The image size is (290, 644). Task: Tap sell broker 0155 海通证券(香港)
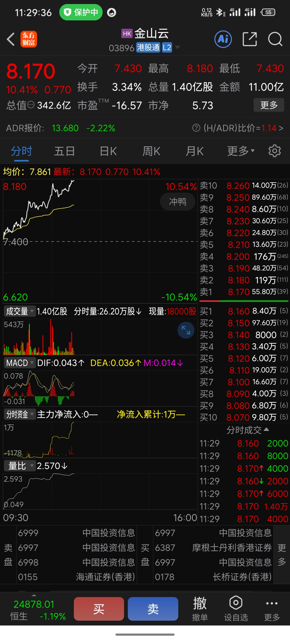[x=77, y=577]
